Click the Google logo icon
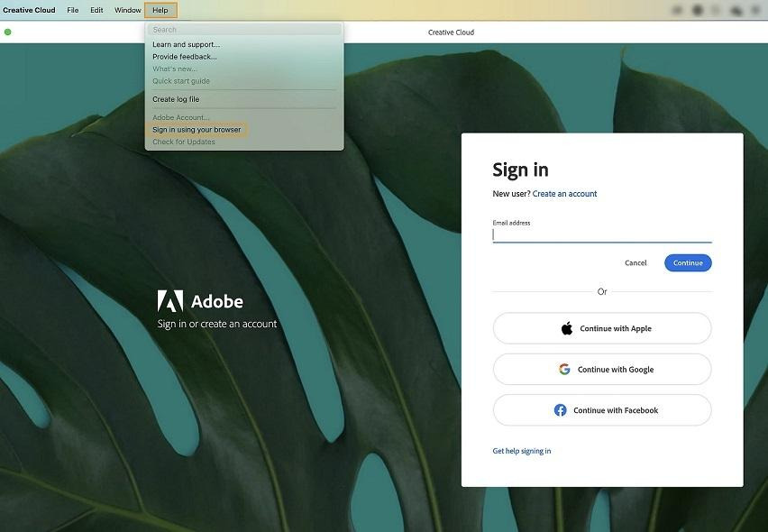 (x=564, y=370)
